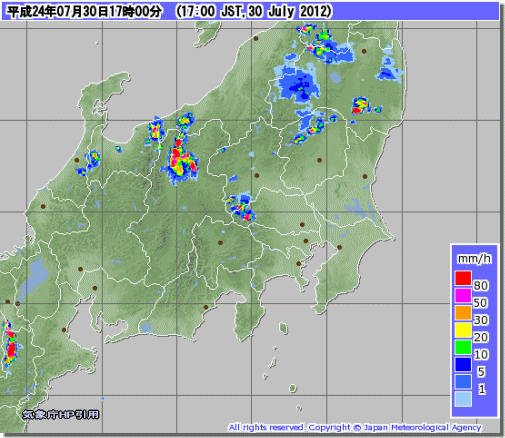Click the medium blue 1 mm/h legend swatch
Image resolution: width=505 pixels, height=438 pixels.
pos(463,382)
